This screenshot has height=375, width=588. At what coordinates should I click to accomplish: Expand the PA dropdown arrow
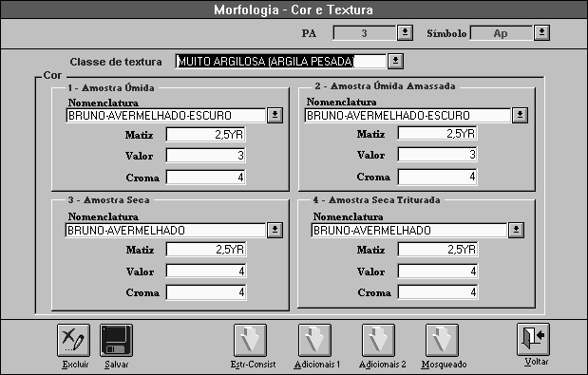tap(405, 32)
